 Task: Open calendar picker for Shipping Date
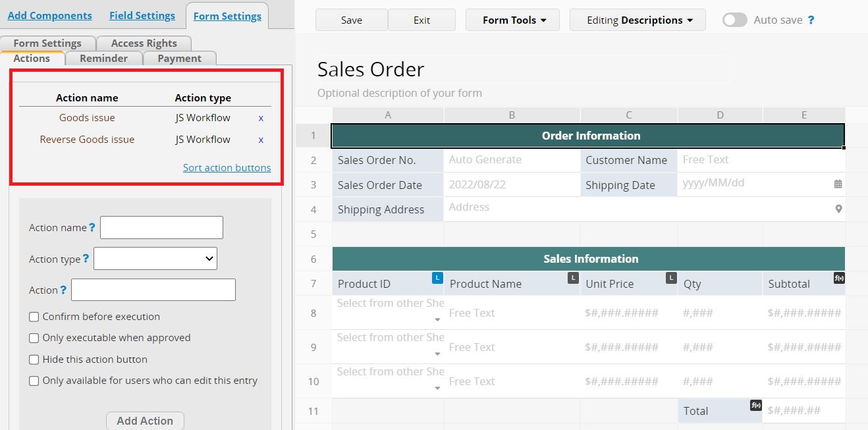[x=838, y=184]
